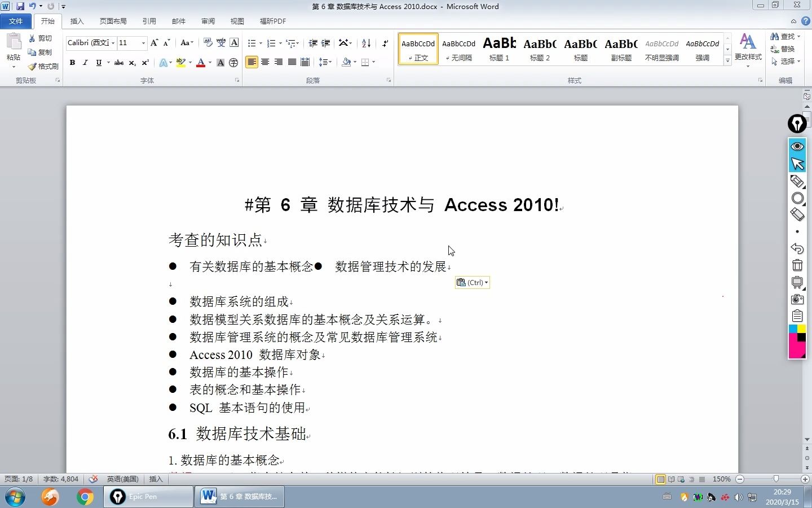The width and height of the screenshot is (812, 508).
Task: Toggle show paragraph marks icon
Action: pos(385,43)
